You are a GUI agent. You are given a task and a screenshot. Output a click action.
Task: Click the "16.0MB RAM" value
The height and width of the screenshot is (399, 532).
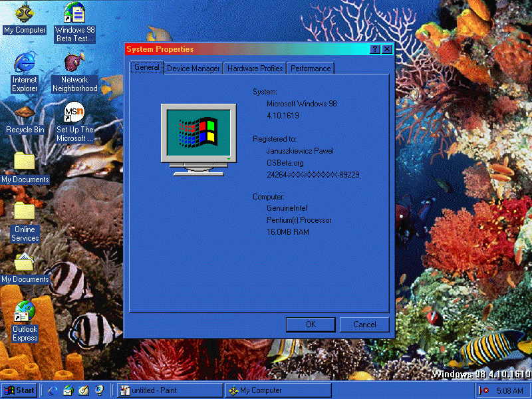pyautogui.click(x=288, y=232)
